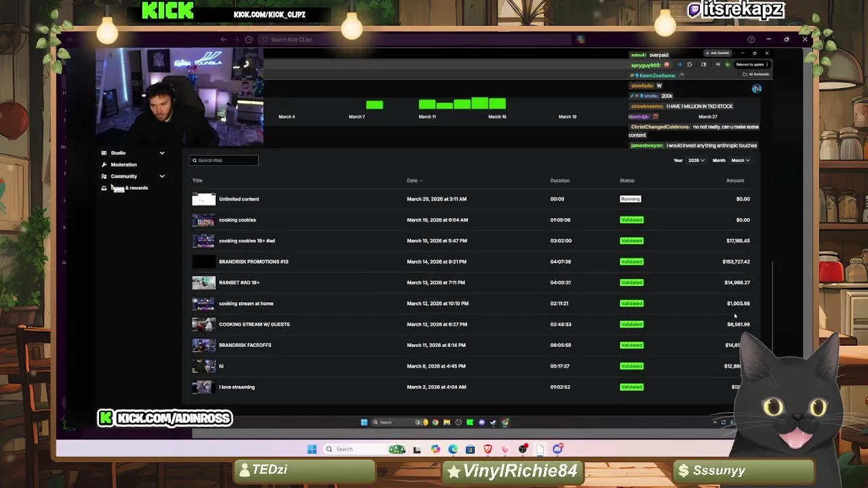The height and width of the screenshot is (488, 868).
Task: Open Steam on inner stream taskbar
Action: click(493, 422)
